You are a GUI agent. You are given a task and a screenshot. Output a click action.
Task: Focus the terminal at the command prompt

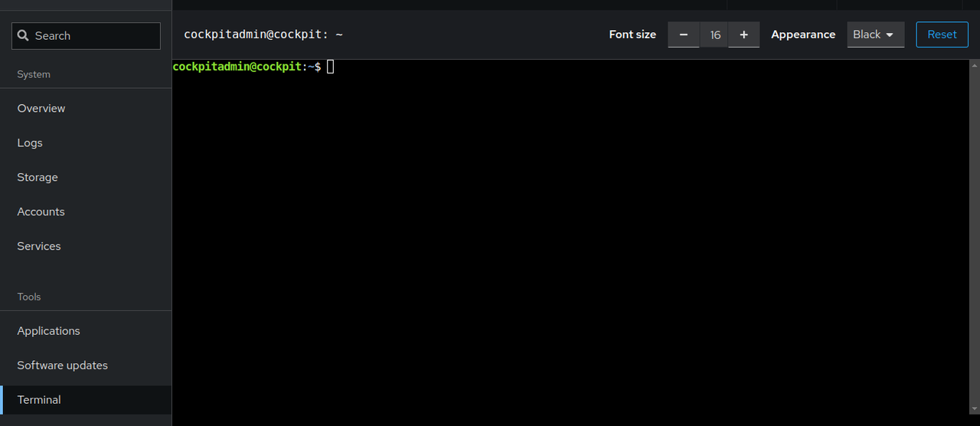pos(330,67)
